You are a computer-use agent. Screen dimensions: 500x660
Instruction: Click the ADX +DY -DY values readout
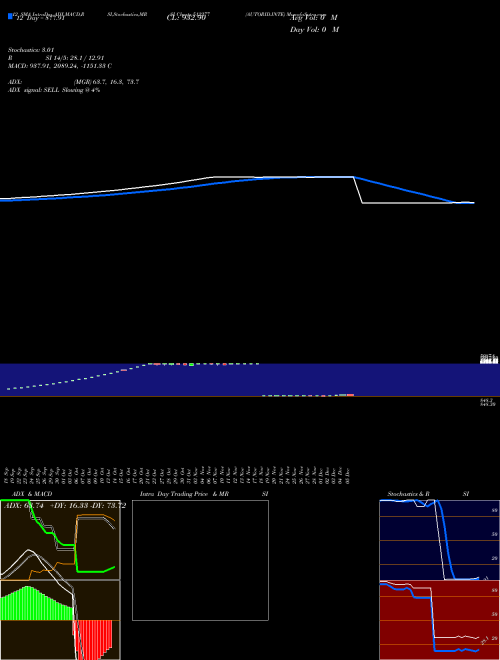65,506
